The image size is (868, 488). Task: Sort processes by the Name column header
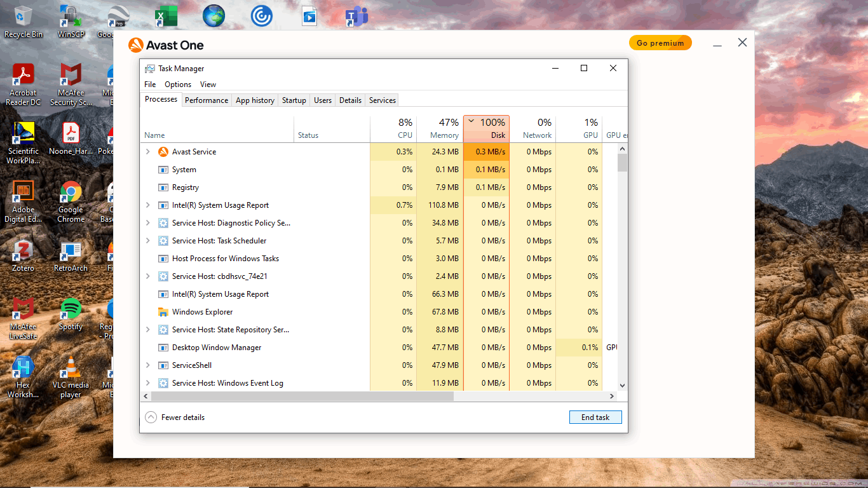(x=217, y=128)
